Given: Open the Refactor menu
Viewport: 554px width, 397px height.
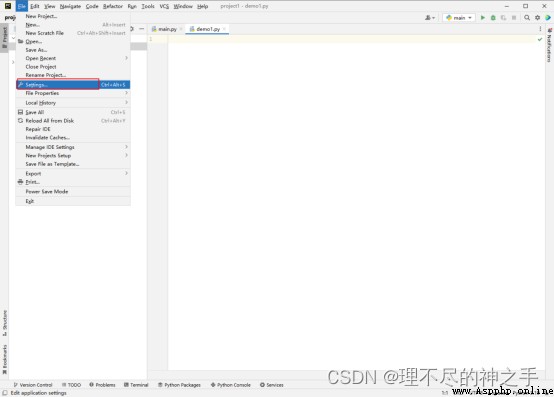Looking at the screenshot, I should click(x=113, y=6).
